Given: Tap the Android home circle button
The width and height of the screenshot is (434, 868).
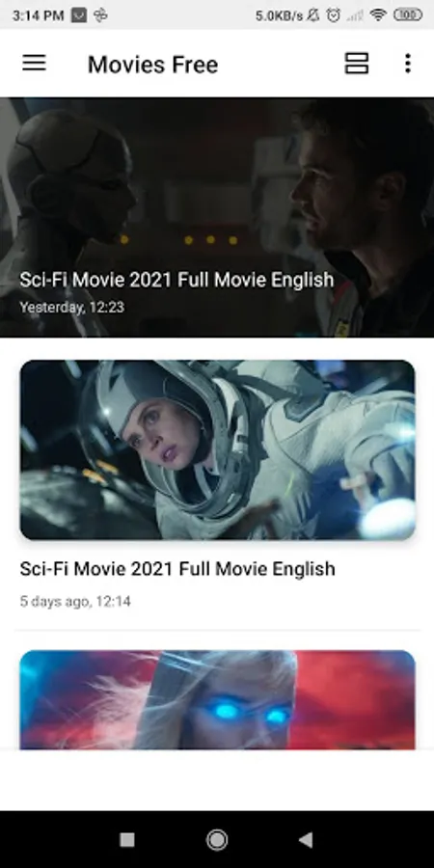Looking at the screenshot, I should [x=217, y=840].
